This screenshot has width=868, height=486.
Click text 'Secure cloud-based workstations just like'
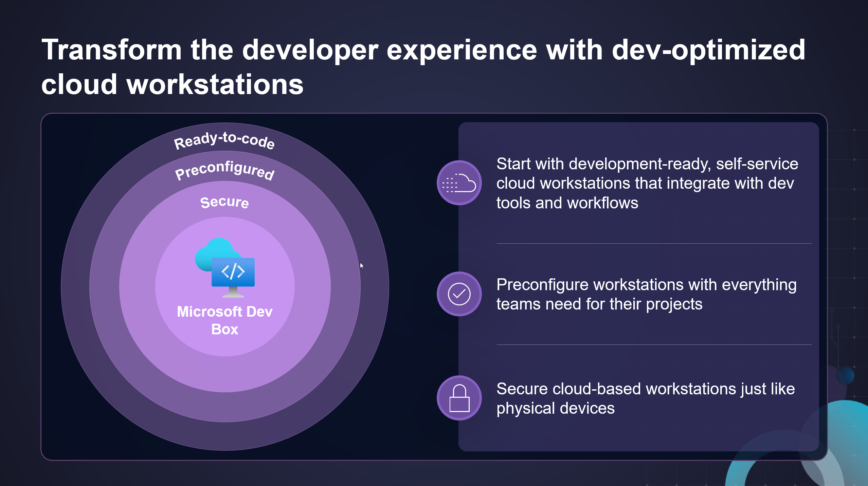[x=646, y=389]
